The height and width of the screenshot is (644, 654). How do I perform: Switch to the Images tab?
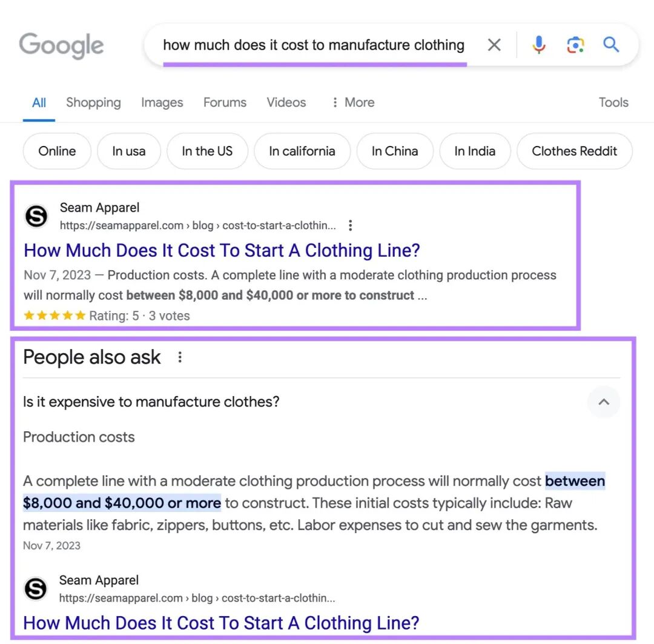pos(162,102)
